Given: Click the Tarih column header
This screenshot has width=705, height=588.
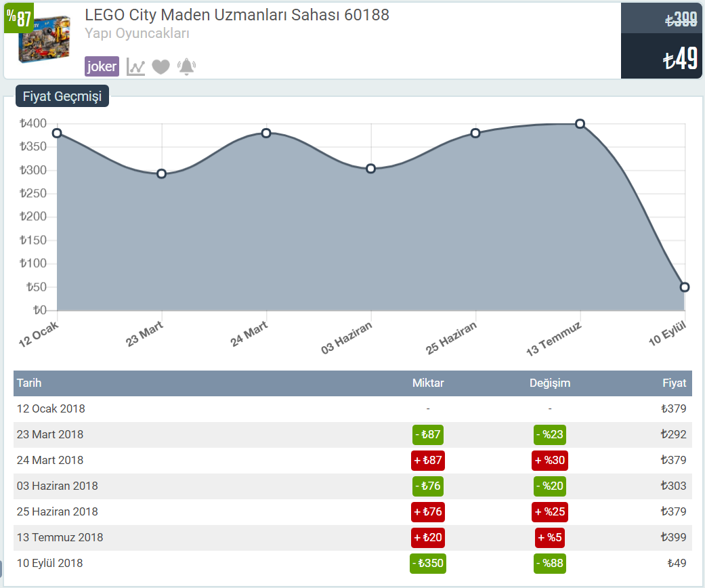Looking at the screenshot, I should point(29,383).
